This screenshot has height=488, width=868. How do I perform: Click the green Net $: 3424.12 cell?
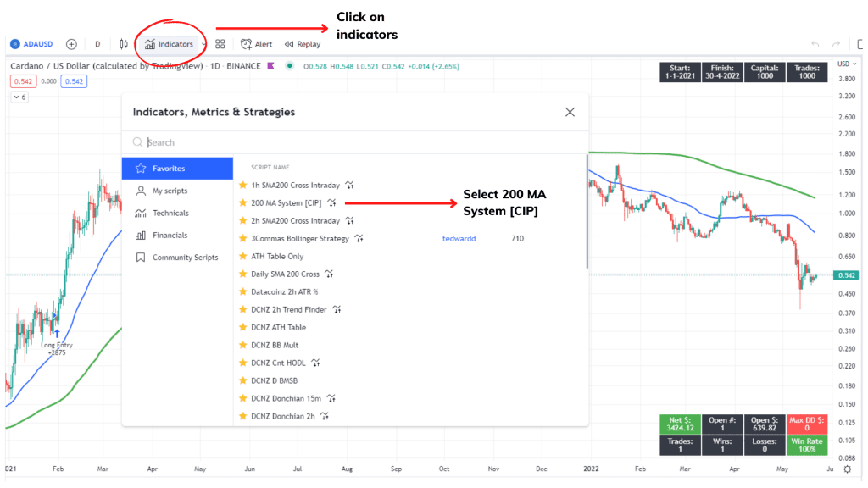coord(681,424)
